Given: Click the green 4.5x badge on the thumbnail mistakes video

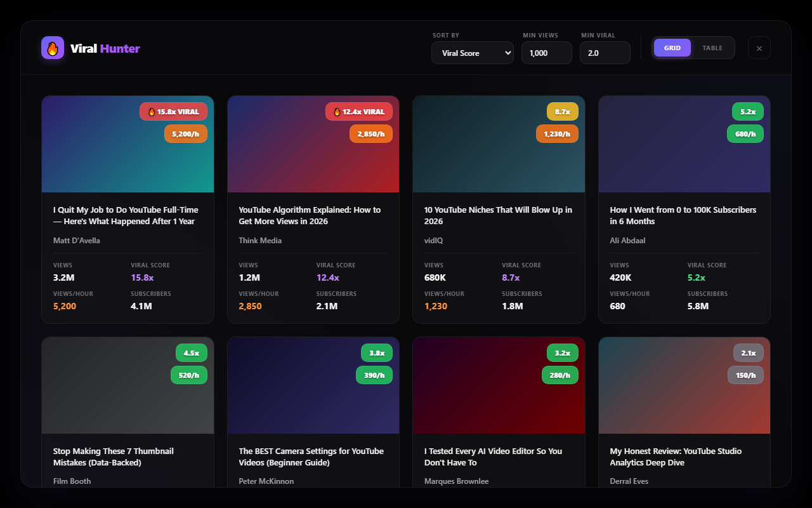Looking at the screenshot, I should coord(192,352).
